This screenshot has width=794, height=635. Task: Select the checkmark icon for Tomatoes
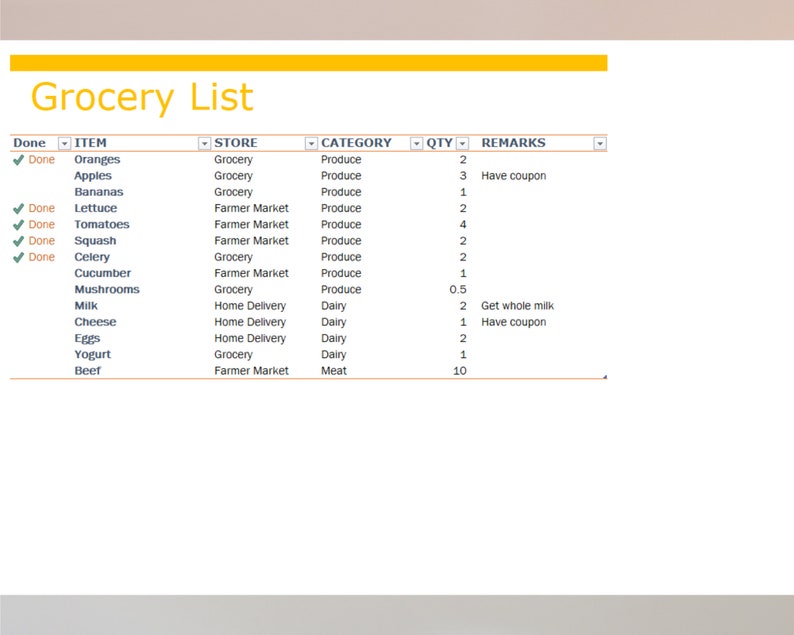(x=18, y=225)
